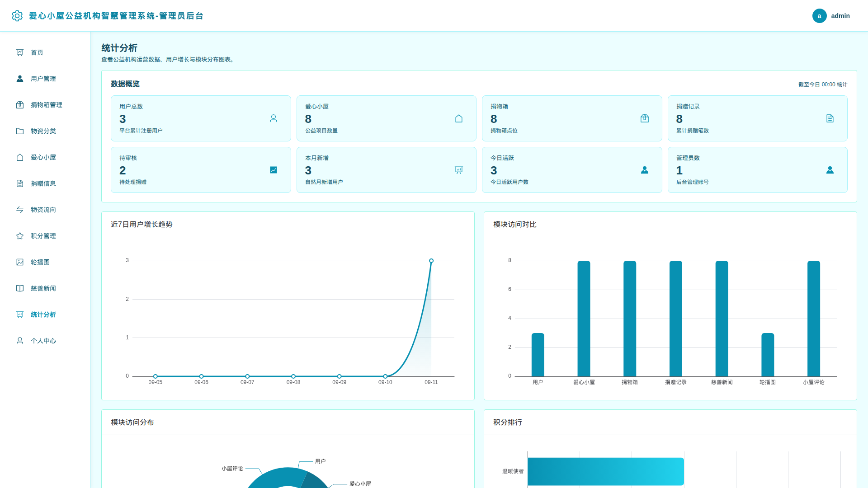Click the house icon on 爱心小屋 card
Viewport: 868px width, 488px height.
coord(459,118)
